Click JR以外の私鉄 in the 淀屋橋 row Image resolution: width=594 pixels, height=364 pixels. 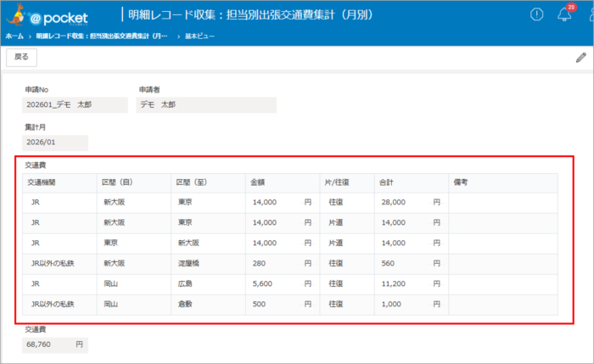tap(53, 264)
